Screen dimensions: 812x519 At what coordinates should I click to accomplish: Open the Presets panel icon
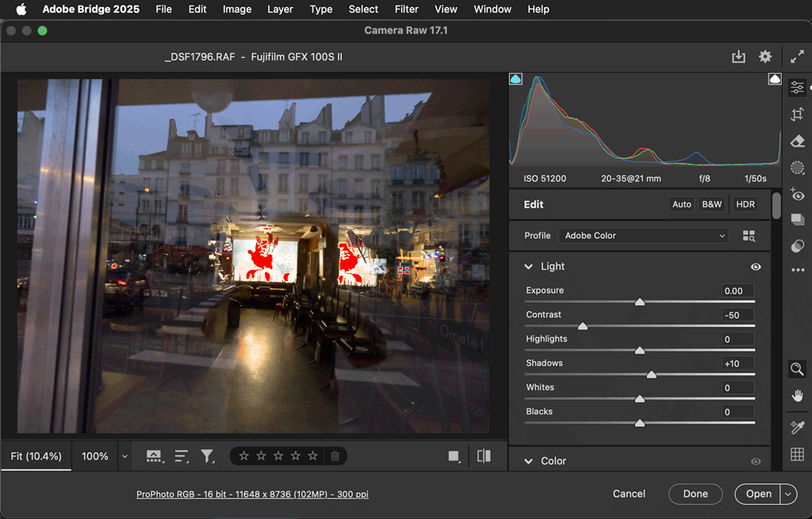(x=798, y=246)
